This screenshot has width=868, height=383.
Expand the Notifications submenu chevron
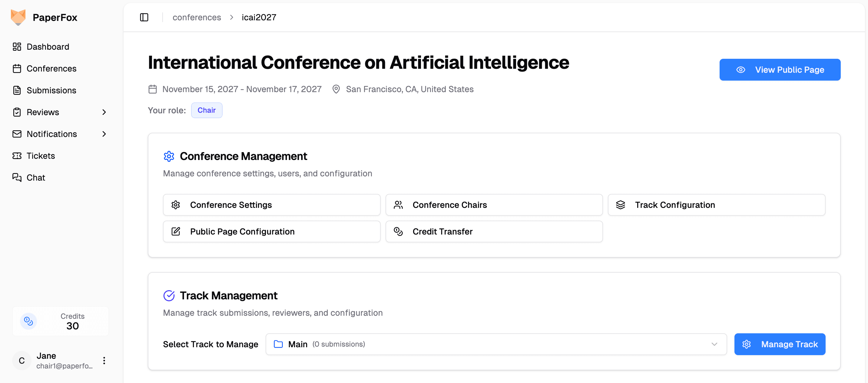tap(104, 134)
